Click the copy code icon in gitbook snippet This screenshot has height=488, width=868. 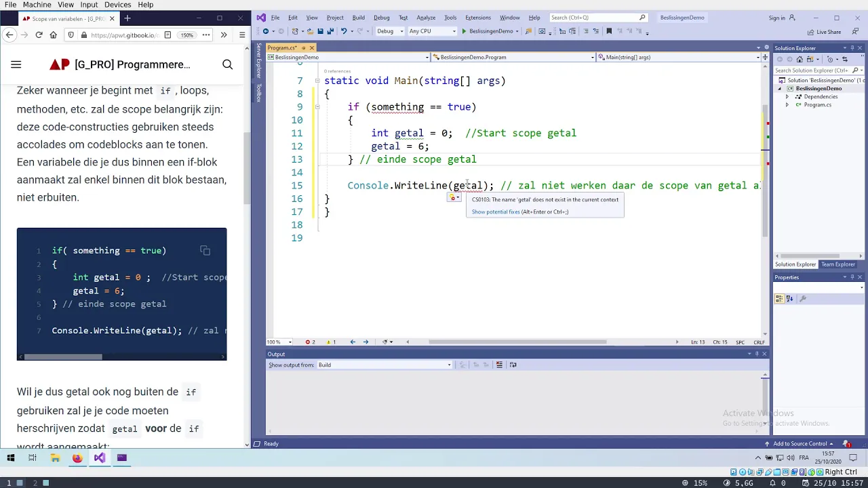tap(205, 251)
